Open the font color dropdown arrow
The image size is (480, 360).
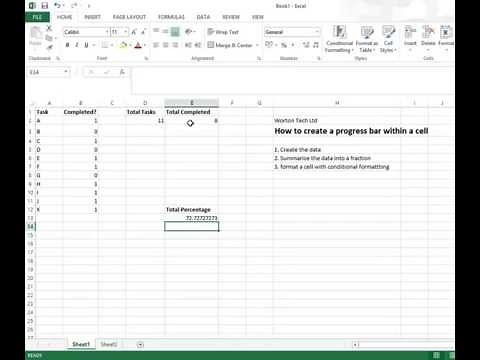pyautogui.click(x=145, y=45)
